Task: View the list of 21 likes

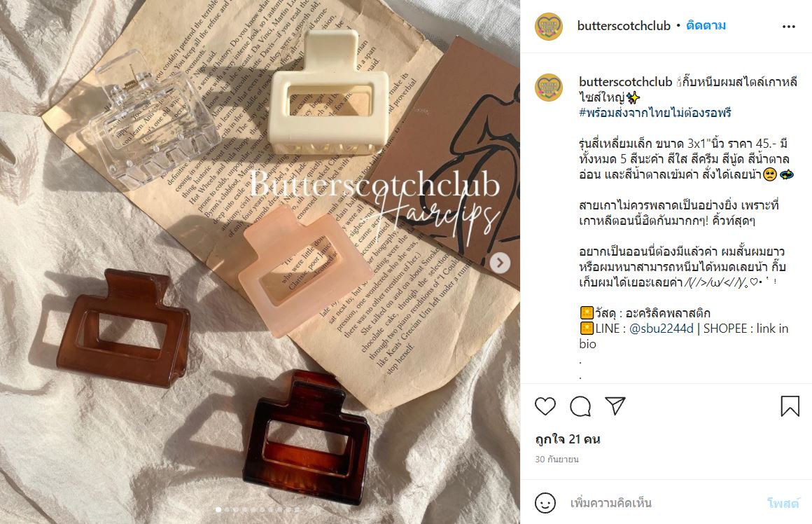Action: coord(568,439)
